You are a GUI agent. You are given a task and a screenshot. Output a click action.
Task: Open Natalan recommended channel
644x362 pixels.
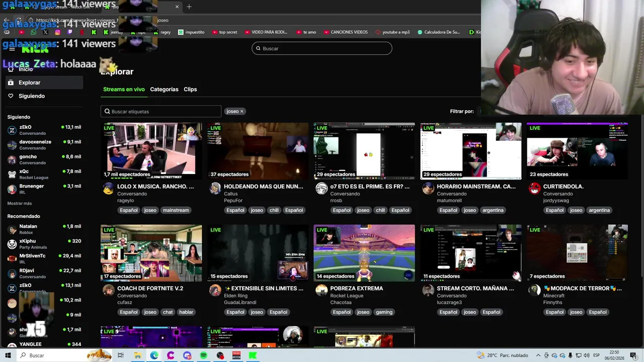(x=44, y=229)
